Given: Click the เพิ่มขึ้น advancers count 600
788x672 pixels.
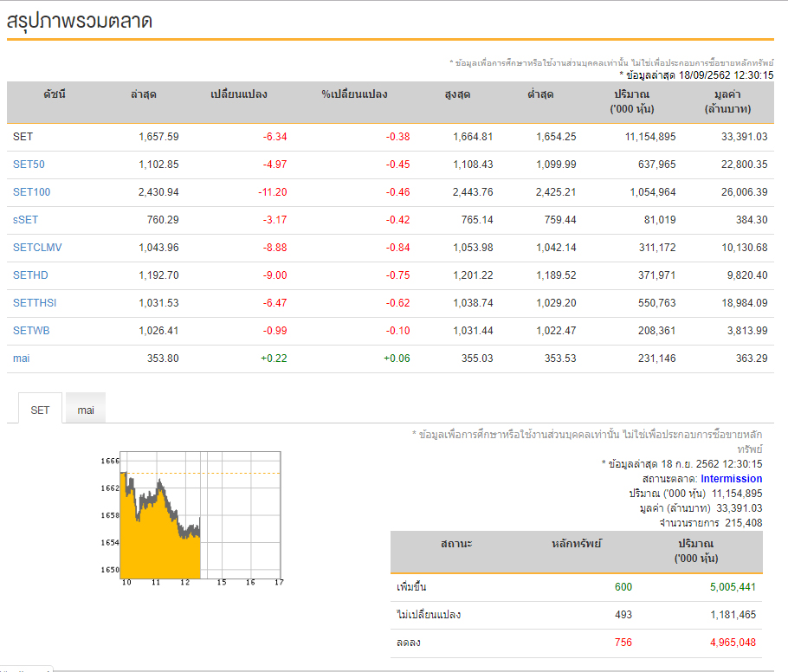Looking at the screenshot, I should [x=623, y=586].
